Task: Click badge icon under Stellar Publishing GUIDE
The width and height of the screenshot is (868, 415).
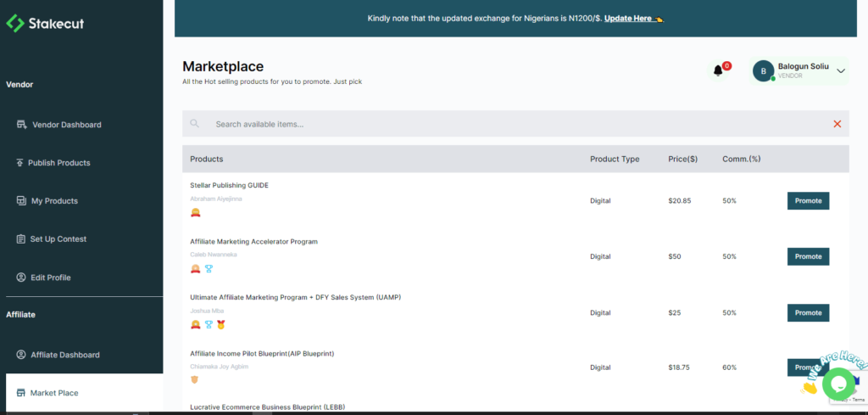Action: pos(196,213)
